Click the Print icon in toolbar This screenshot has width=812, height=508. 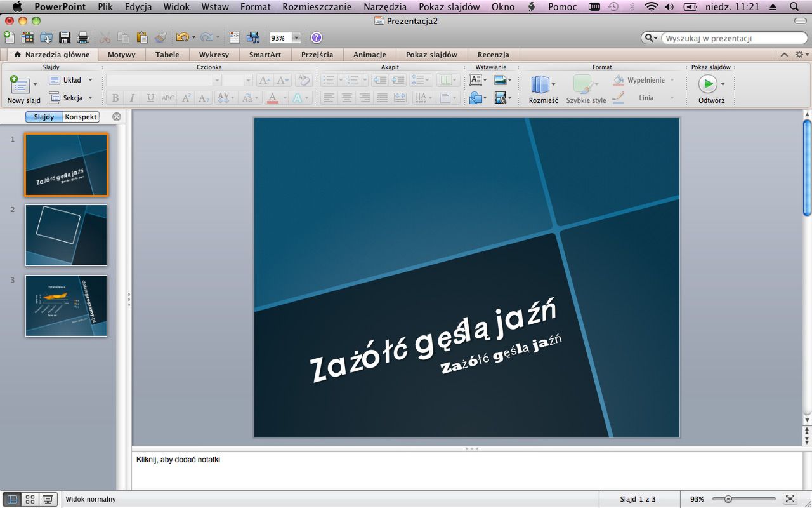tap(82, 37)
